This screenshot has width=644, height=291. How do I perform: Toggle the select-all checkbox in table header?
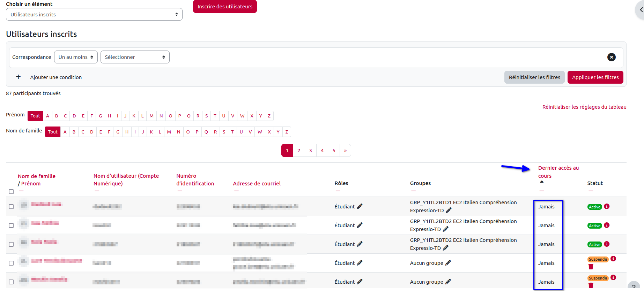point(11,192)
